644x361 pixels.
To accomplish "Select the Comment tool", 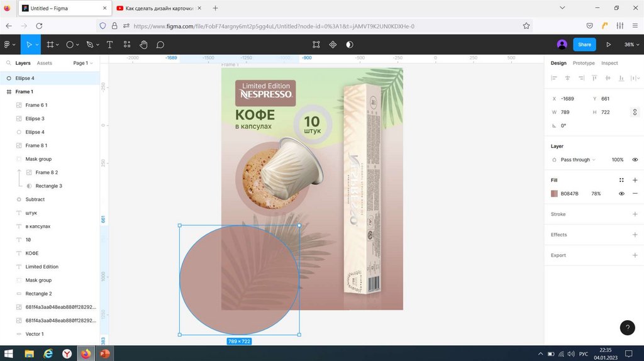I will [160, 45].
